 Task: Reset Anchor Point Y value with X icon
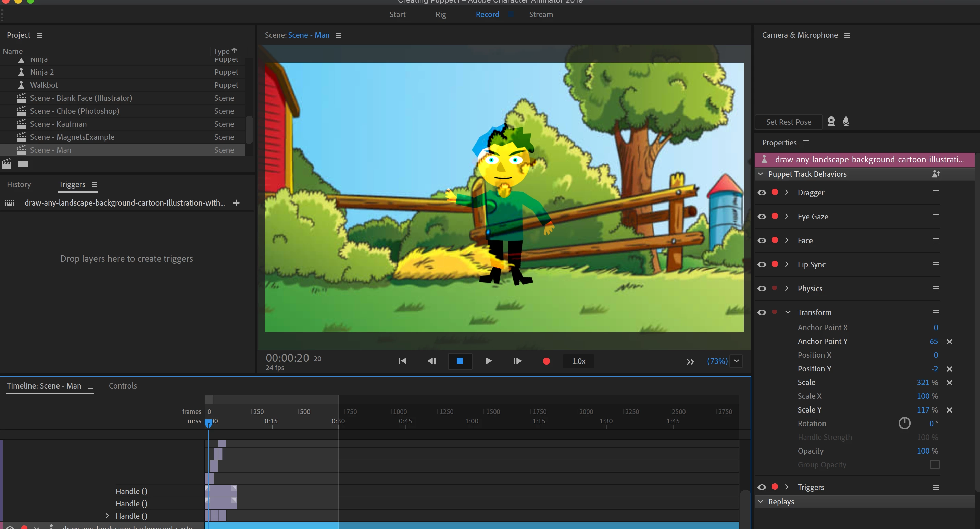tap(950, 341)
